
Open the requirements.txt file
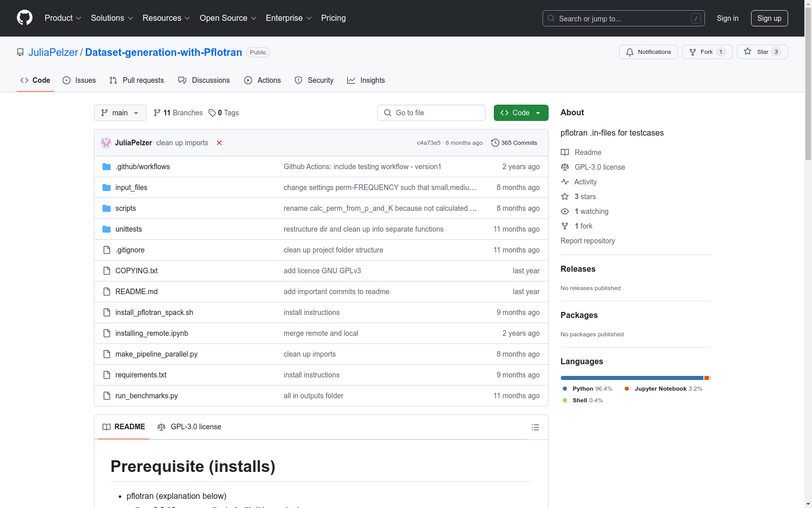[141, 375]
